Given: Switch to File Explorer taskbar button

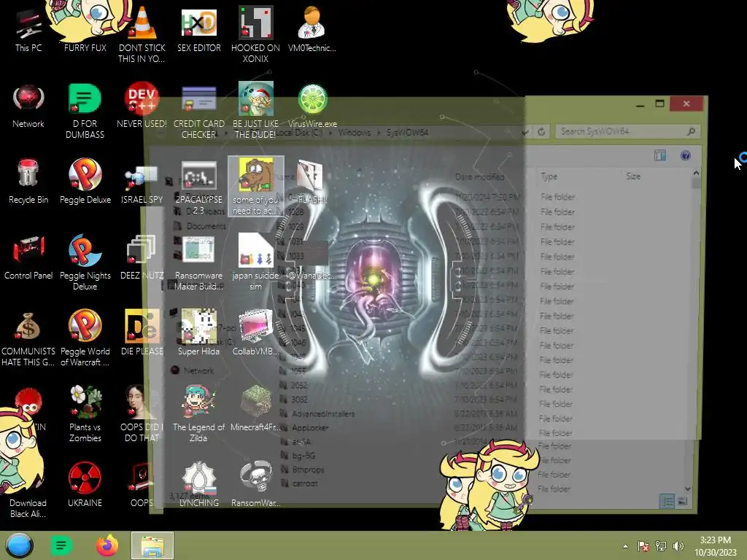Looking at the screenshot, I should (x=152, y=545).
